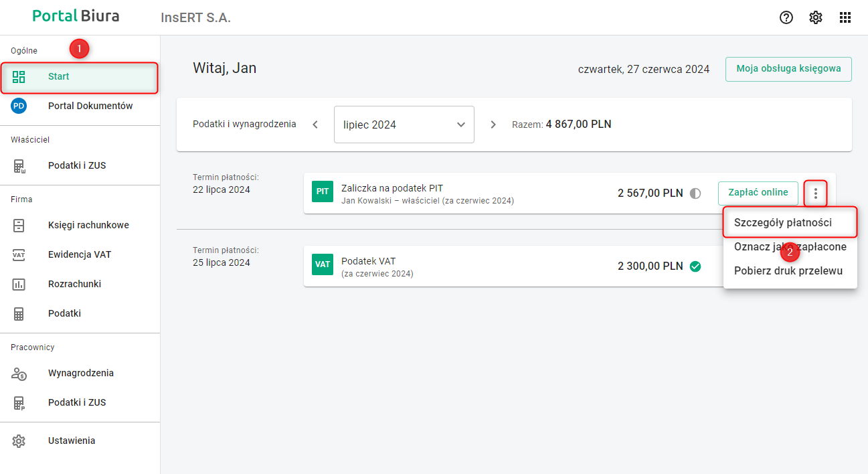Click the green paid checkmark for VAT
868x474 pixels.
pos(695,266)
